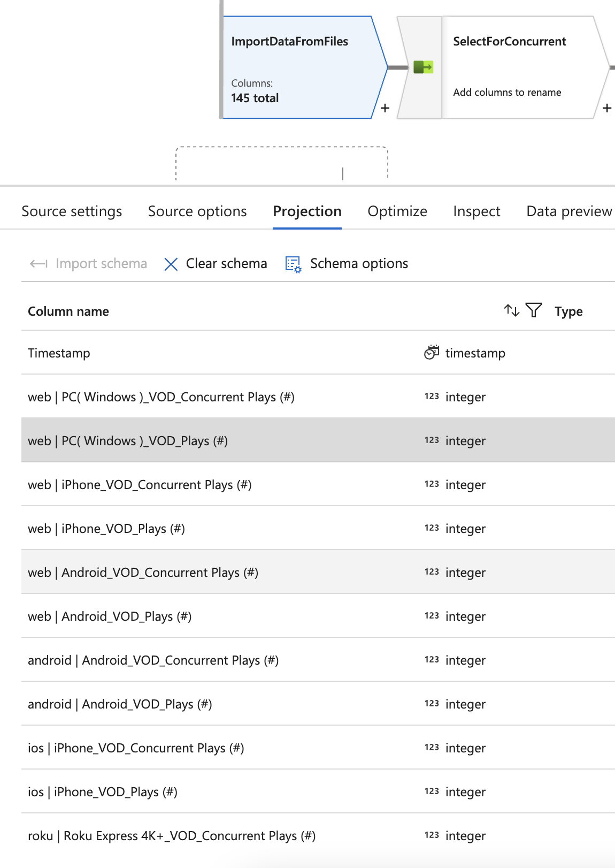
Task: Select 'web | Android_VOD_Concurrent Plays (#)' row
Action: [x=318, y=572]
